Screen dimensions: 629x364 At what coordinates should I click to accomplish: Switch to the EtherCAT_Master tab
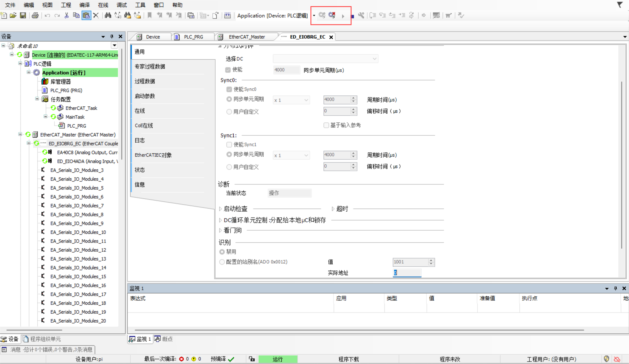247,37
